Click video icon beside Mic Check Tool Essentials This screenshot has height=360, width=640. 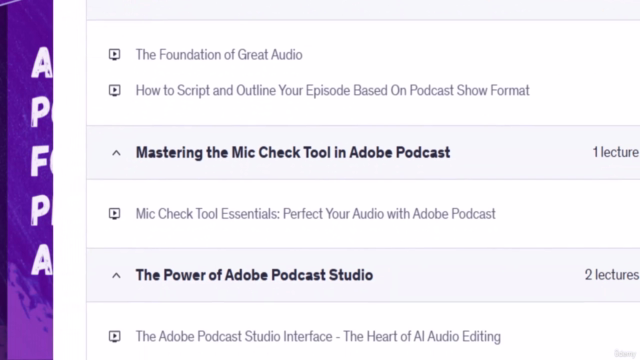tap(115, 213)
